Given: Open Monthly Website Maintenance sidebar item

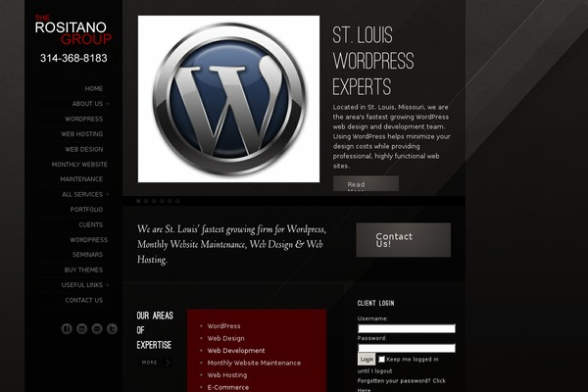Looking at the screenshot, I should tap(79, 171).
